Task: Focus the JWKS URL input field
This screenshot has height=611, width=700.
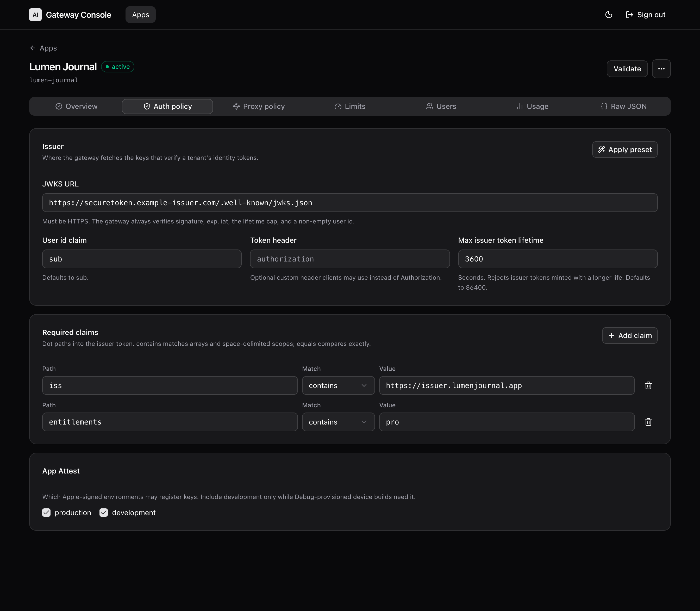Action: (x=350, y=203)
